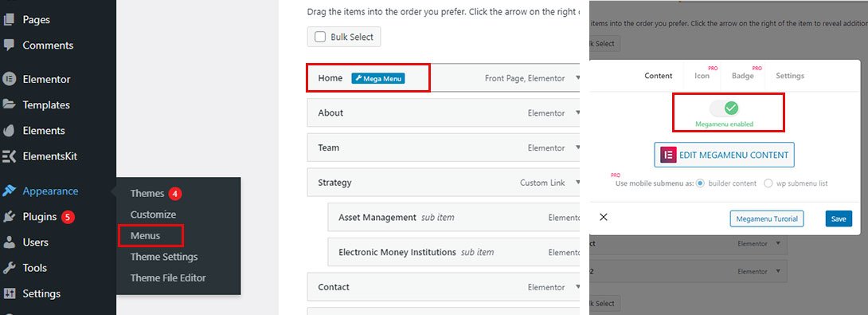Click the Mega Menu badge on Home
The height and width of the screenshot is (315, 868).
(x=378, y=79)
